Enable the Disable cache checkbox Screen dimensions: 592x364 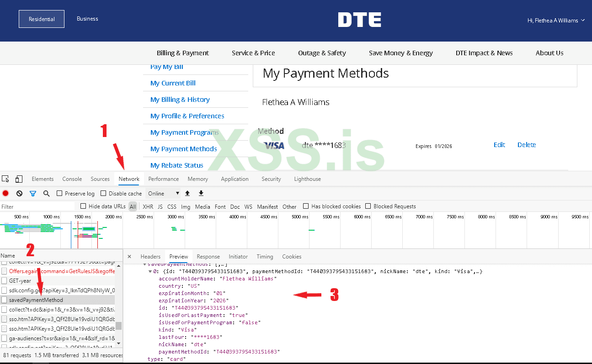coord(103,194)
